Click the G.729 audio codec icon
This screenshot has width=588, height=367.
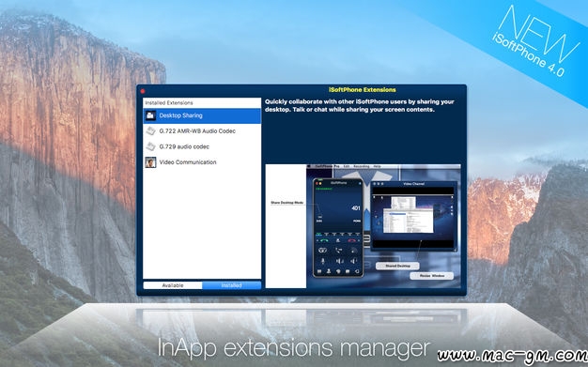tap(150, 146)
